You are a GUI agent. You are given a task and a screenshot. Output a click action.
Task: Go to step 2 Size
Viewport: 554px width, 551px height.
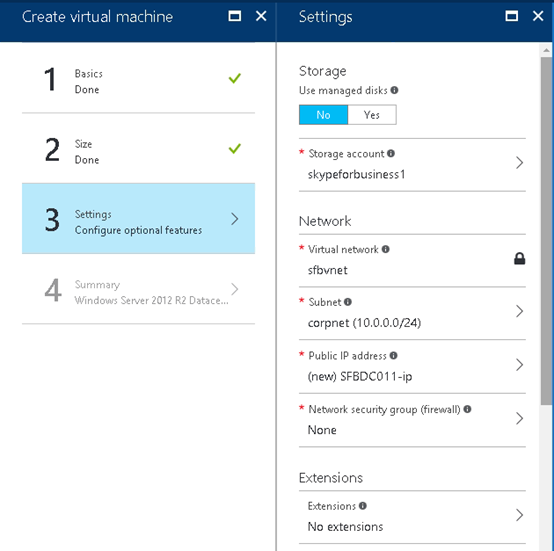pos(138,149)
